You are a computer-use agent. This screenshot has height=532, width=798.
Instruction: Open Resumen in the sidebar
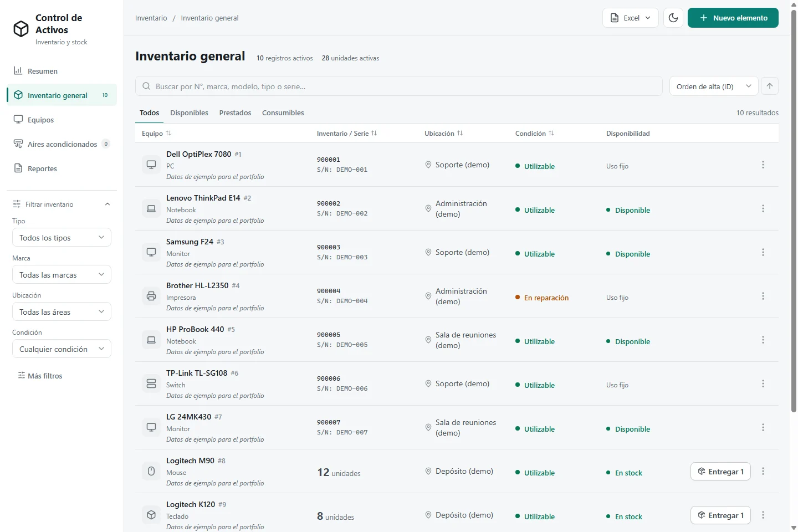62,71
